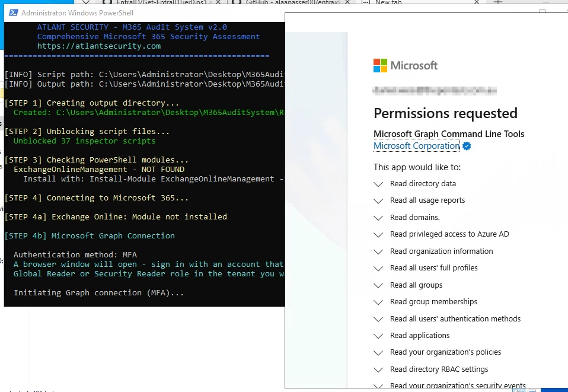Click 'Read applications' permission label
This screenshot has height=392, width=568.
click(x=420, y=336)
